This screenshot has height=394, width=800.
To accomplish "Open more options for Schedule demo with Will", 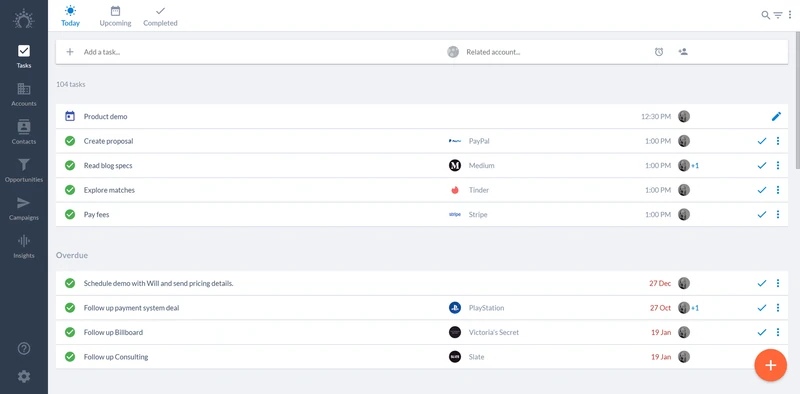I will click(778, 283).
